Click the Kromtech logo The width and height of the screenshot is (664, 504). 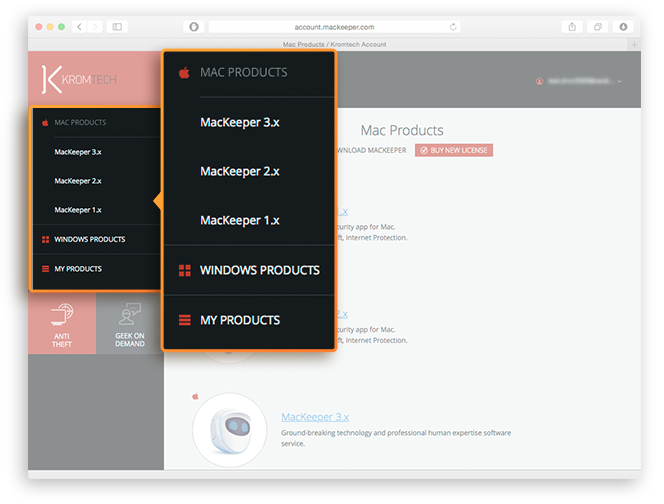click(x=79, y=79)
